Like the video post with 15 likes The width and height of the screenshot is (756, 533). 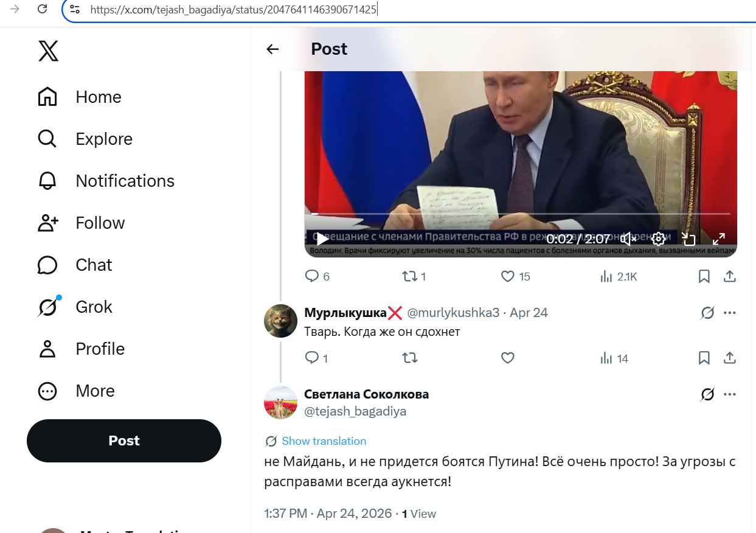[508, 277]
